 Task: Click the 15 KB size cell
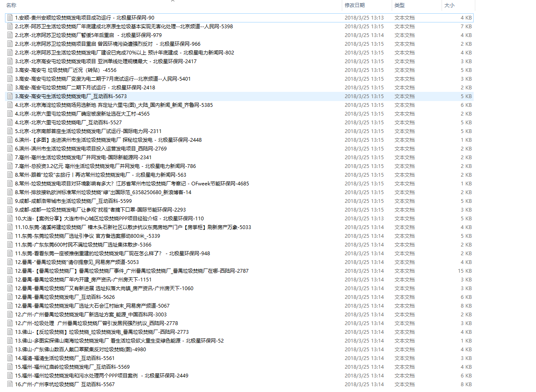click(465, 271)
